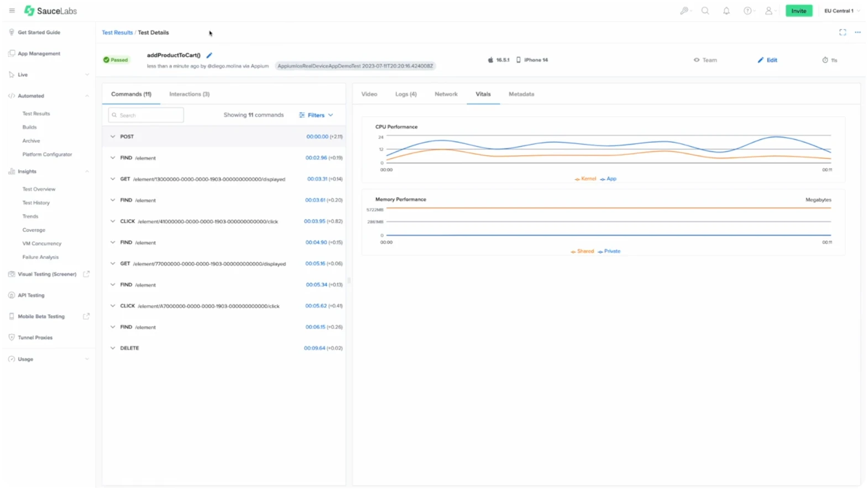Jump to timestamp 00:05:62 CLICK command

click(x=316, y=306)
